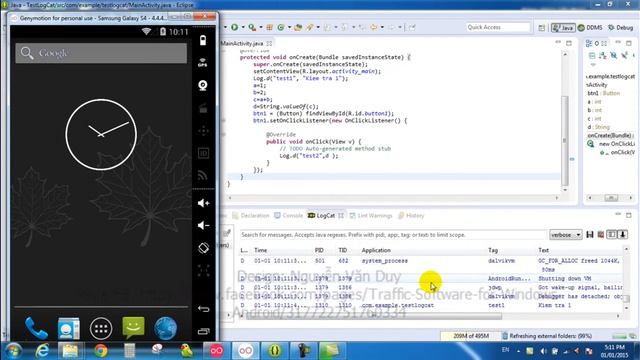Open Internet Explorer from the taskbar
Image resolution: width=640 pixels, height=360 pixels.
pyautogui.click(x=42, y=351)
